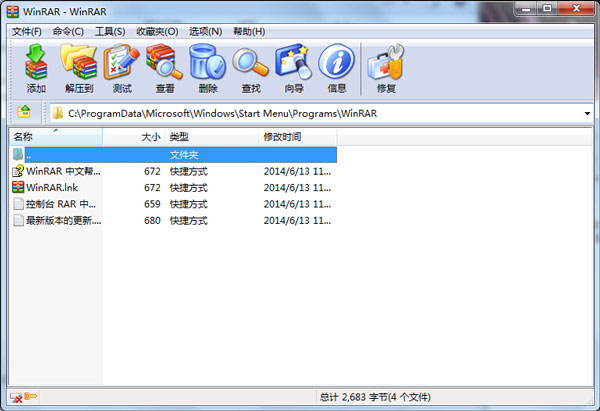Show archive 信息 (Info) icon
The height and width of the screenshot is (411, 600).
pos(336,68)
